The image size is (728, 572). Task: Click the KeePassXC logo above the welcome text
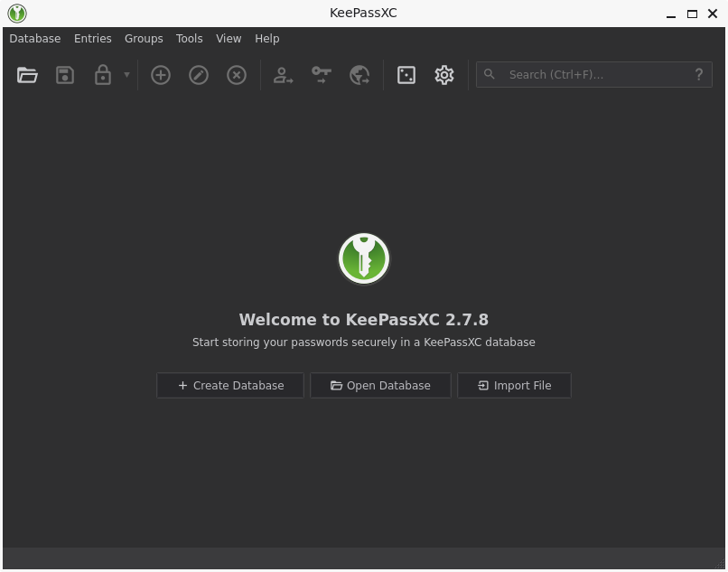click(363, 258)
